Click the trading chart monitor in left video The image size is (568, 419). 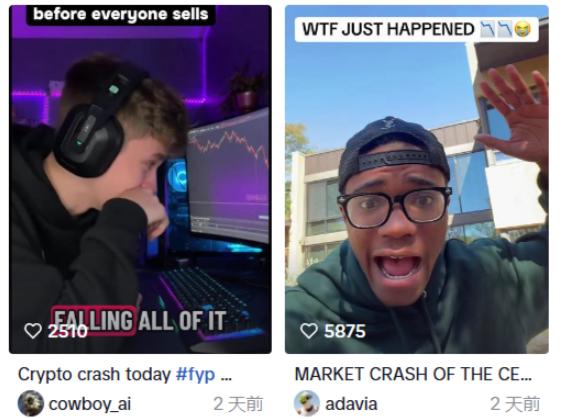(x=228, y=176)
